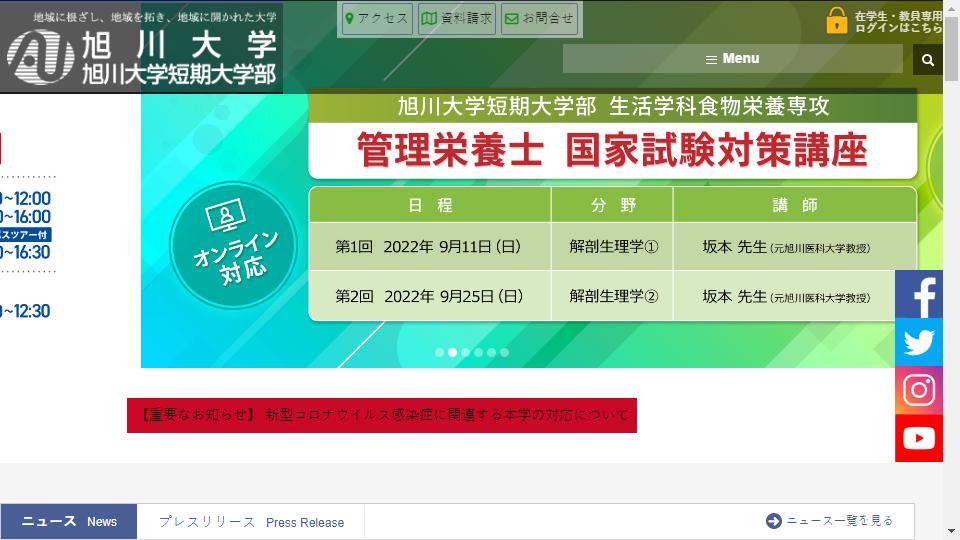Click the Asahikawa University logo

click(x=40, y=58)
